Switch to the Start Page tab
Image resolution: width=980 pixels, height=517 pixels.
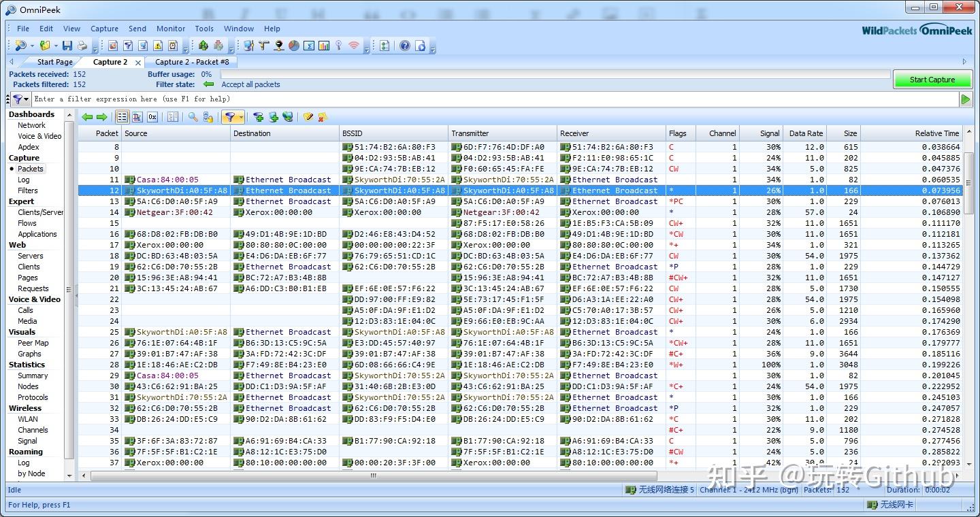tap(54, 62)
